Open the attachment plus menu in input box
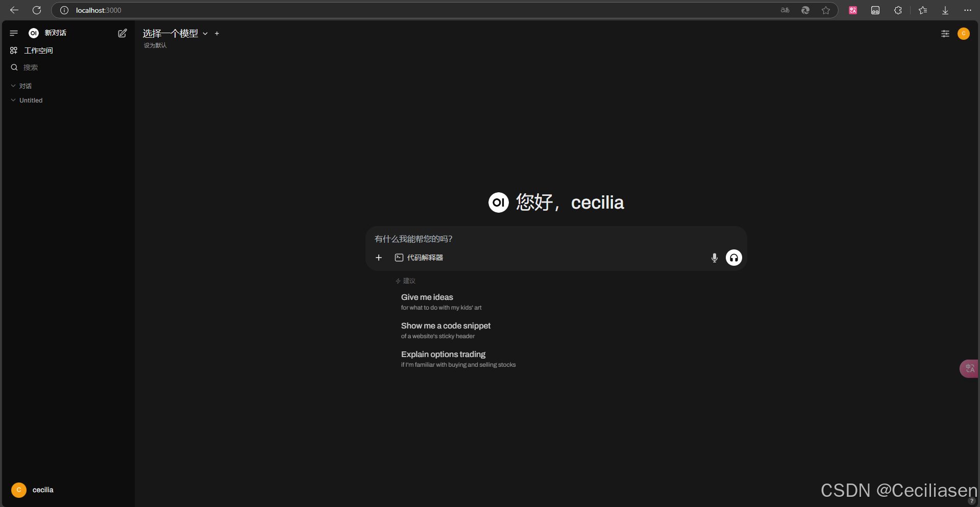The height and width of the screenshot is (507, 980). [x=379, y=258]
